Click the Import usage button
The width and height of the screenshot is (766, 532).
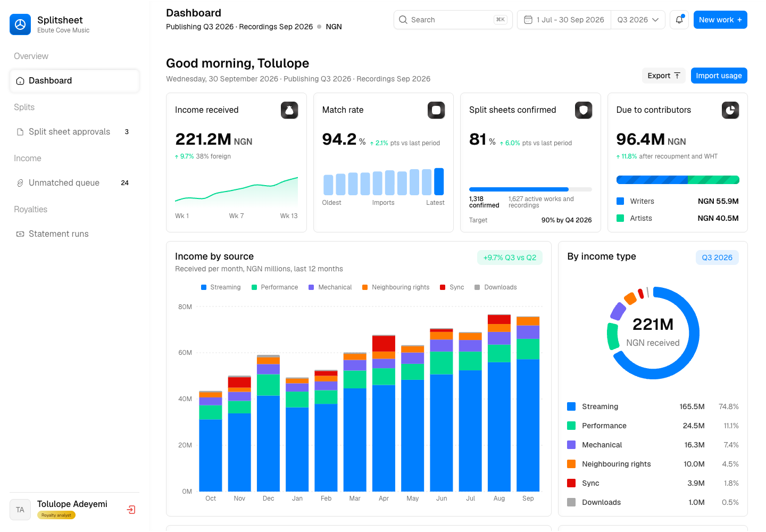[719, 76]
